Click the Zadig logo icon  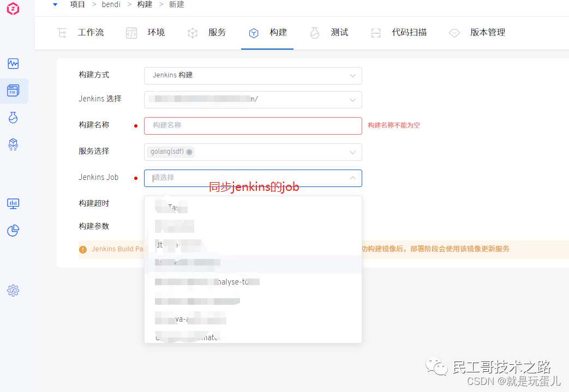click(13, 9)
